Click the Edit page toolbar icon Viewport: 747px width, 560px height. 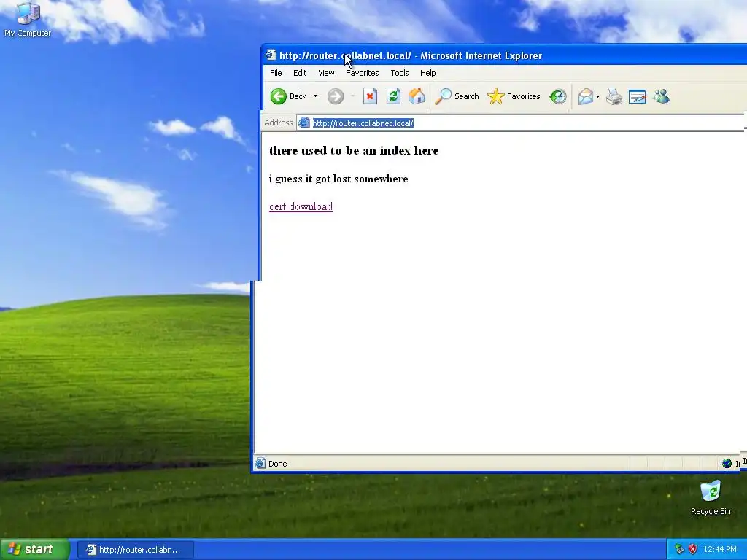[x=637, y=96]
